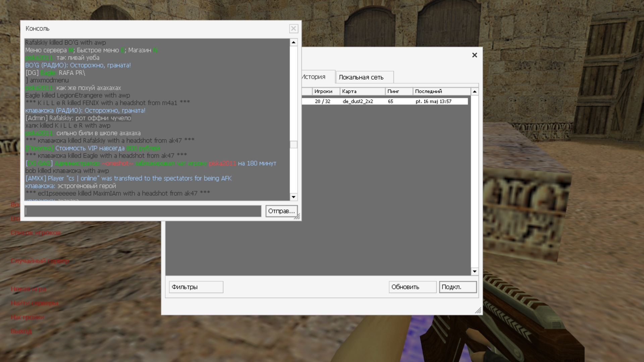Click line 'клавакока killed Rafalskiy with a headshot'
Image resolution: width=644 pixels, height=362 pixels.
(110, 141)
